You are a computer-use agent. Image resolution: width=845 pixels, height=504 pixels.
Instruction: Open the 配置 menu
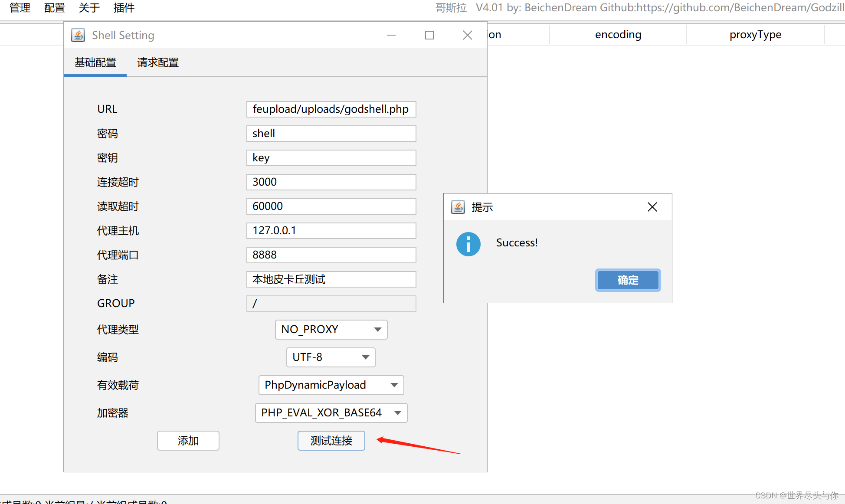point(55,8)
